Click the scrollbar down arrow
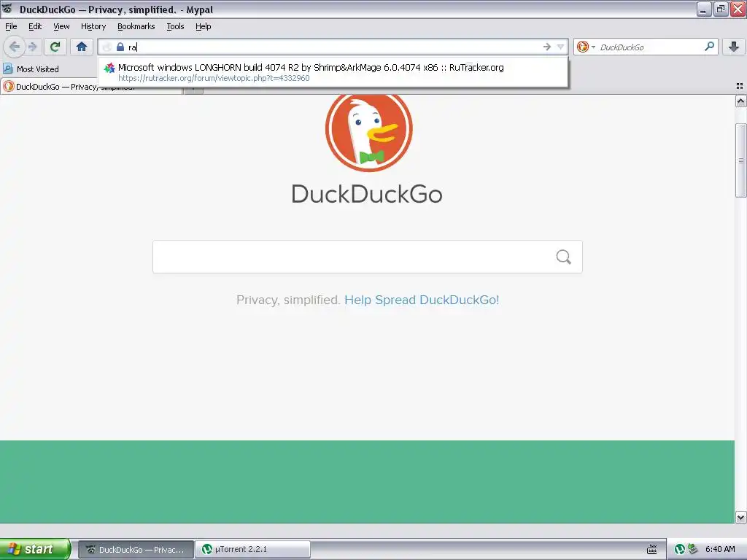 pyautogui.click(x=740, y=517)
